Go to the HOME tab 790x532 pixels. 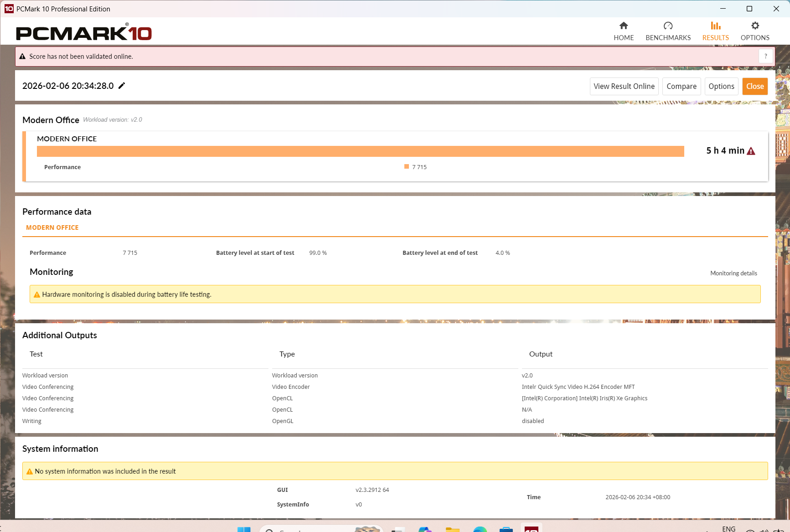point(624,31)
